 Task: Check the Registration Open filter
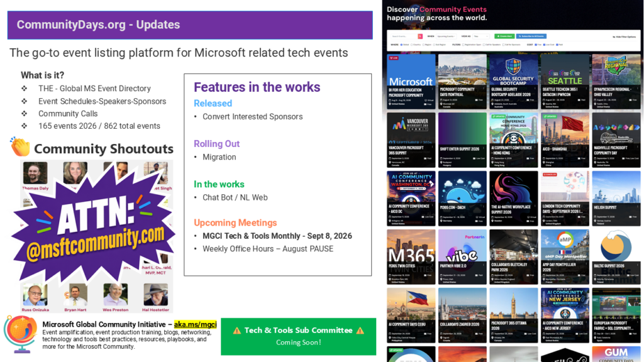[x=464, y=45]
